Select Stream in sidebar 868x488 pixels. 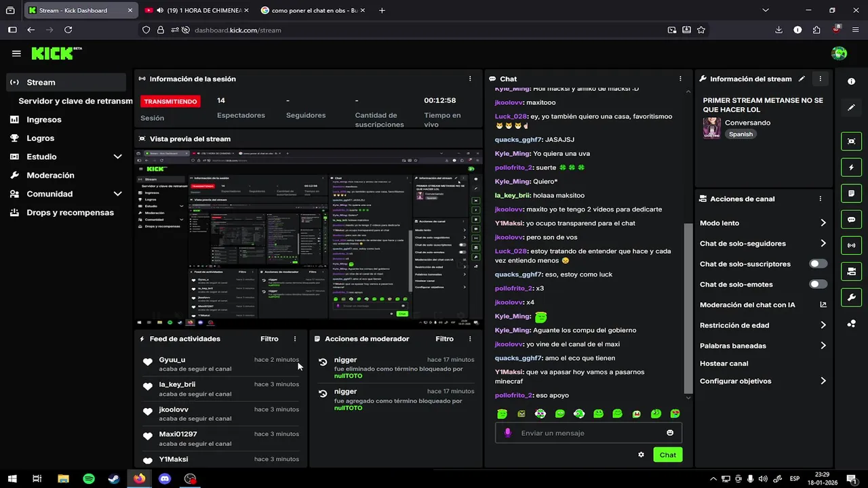click(x=66, y=82)
